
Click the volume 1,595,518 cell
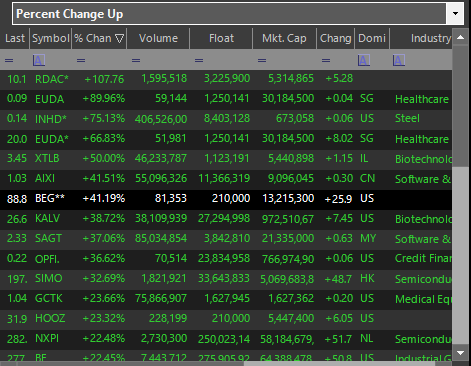pos(164,78)
